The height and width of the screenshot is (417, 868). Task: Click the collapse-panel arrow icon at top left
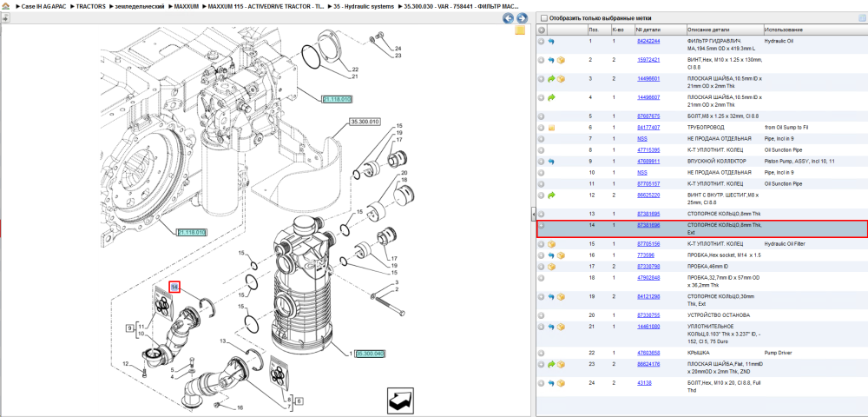5,17
